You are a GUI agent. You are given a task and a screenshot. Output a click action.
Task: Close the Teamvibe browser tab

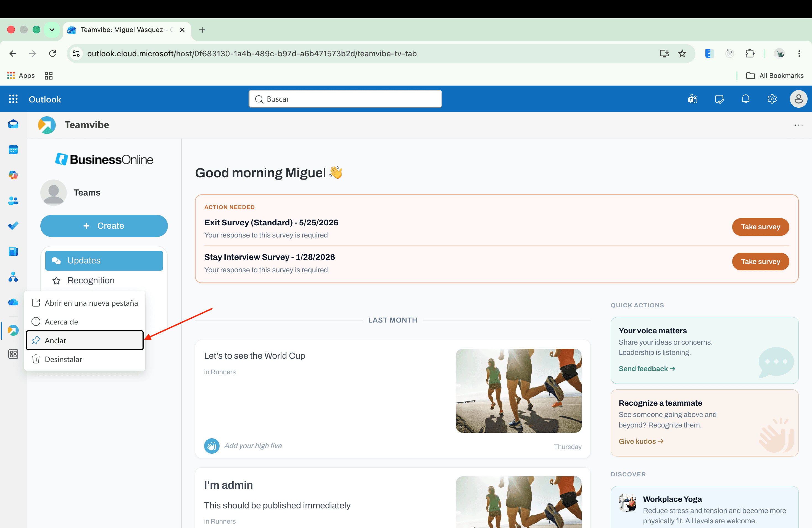pyautogui.click(x=182, y=30)
